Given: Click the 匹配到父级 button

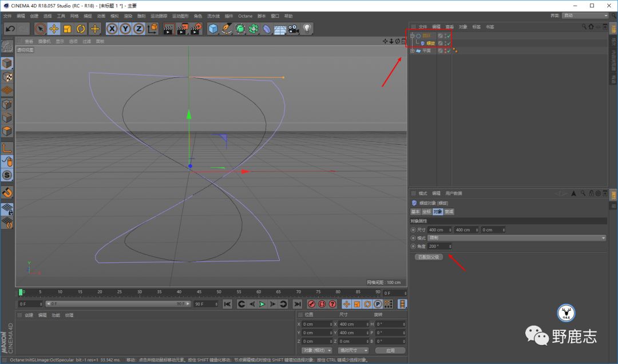Looking at the screenshot, I should click(428, 257).
